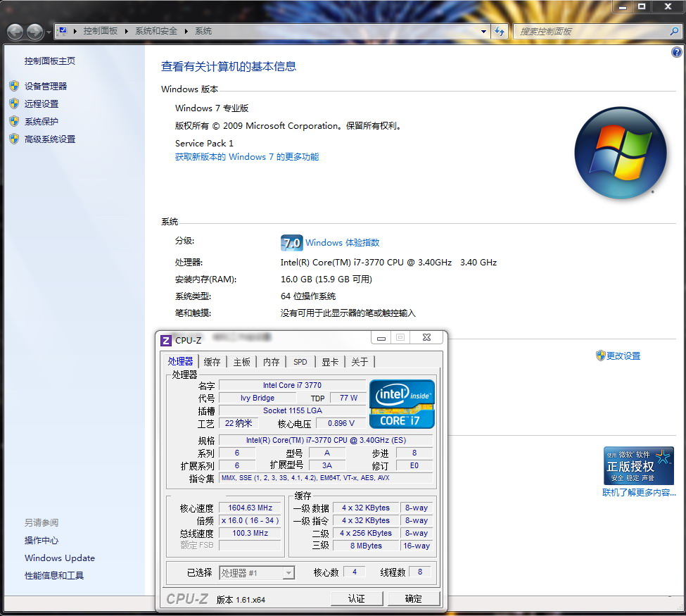686x616 pixels.
Task: Switch to SPD tab in CPU-Z
Action: pyautogui.click(x=300, y=362)
